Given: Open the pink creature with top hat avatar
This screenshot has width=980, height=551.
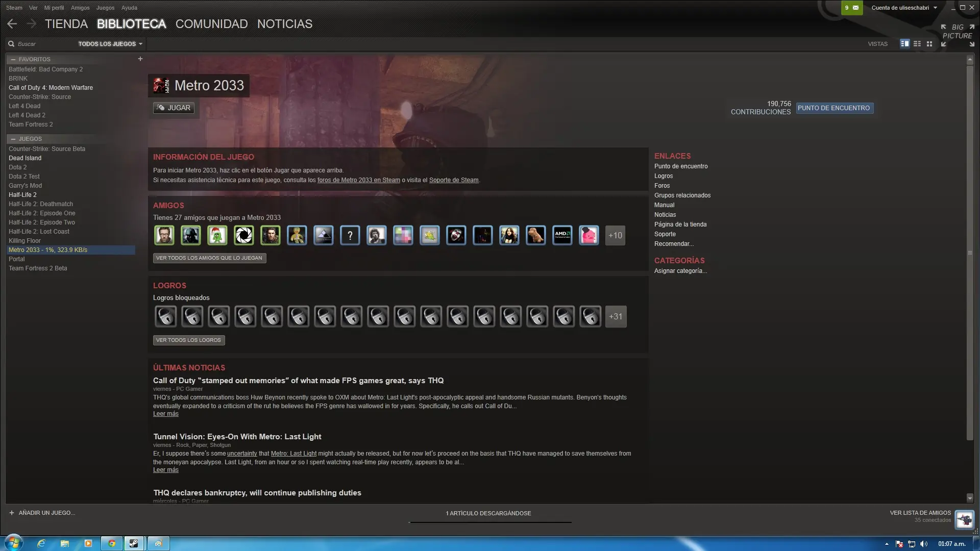Looking at the screenshot, I should pos(589,235).
